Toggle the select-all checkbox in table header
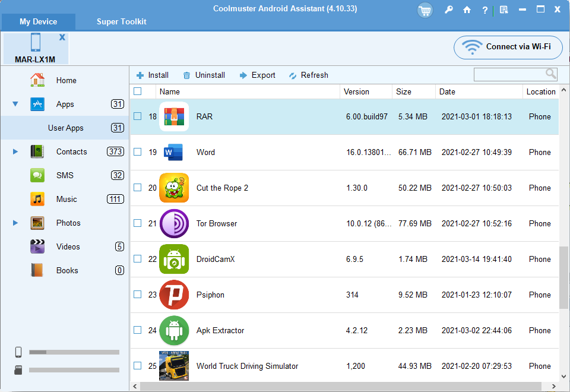570x392 pixels. pyautogui.click(x=137, y=91)
